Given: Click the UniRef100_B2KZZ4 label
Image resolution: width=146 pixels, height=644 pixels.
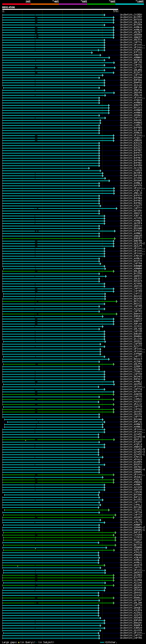Looking at the screenshot, I should [x=131, y=143].
